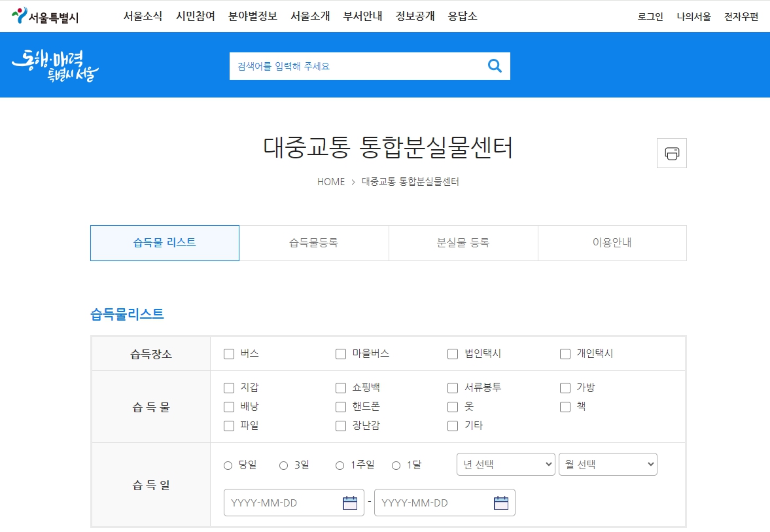The image size is (770, 532).
Task: Check the 버스 checkbox
Action: pyautogui.click(x=229, y=353)
